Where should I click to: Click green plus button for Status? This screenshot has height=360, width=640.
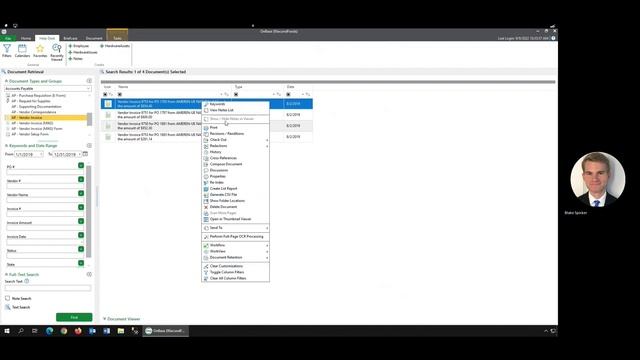81,249
